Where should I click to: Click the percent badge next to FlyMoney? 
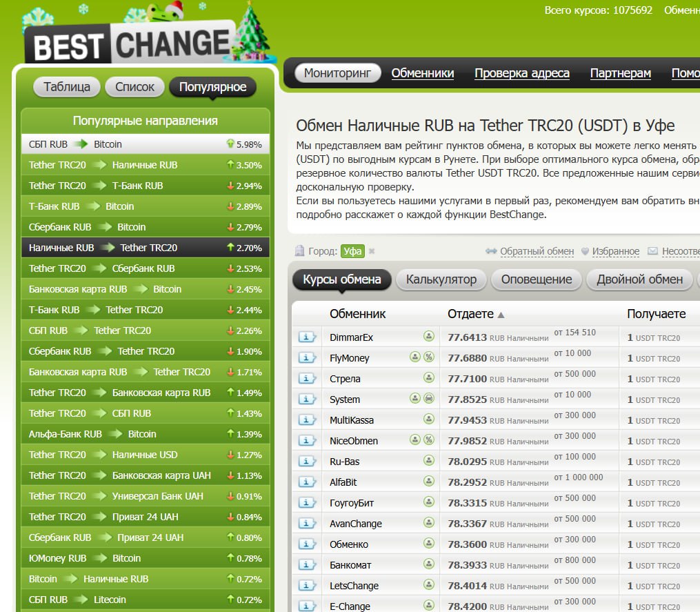[x=428, y=357]
